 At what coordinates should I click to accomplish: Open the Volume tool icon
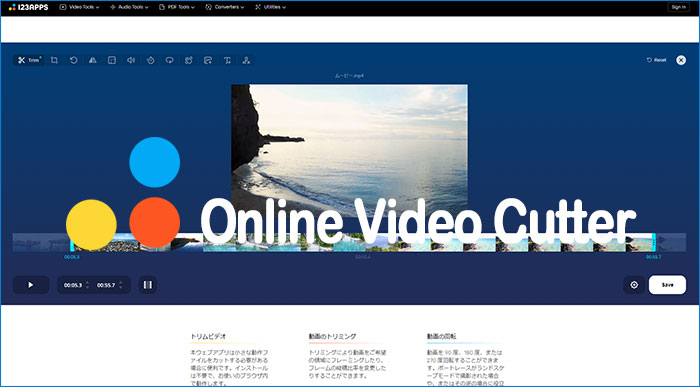click(131, 60)
